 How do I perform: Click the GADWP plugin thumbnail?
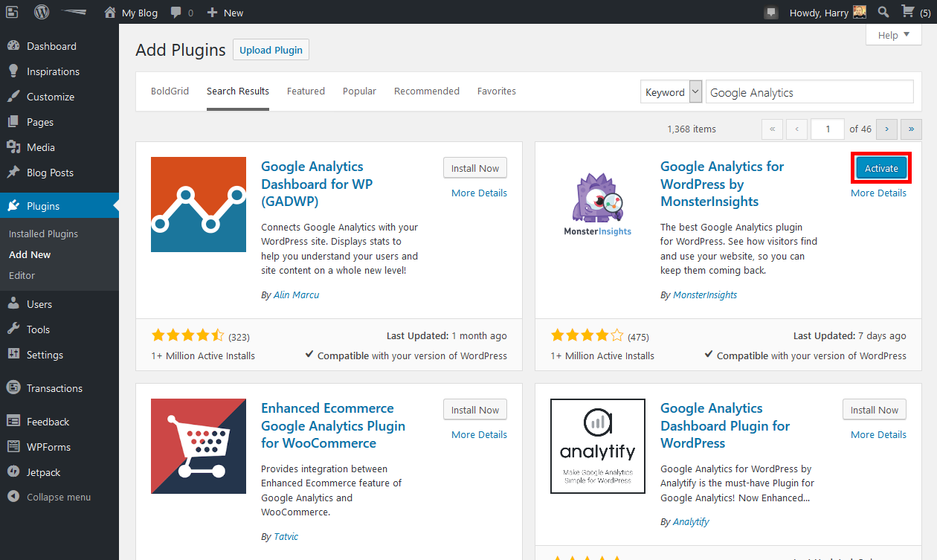[199, 205]
